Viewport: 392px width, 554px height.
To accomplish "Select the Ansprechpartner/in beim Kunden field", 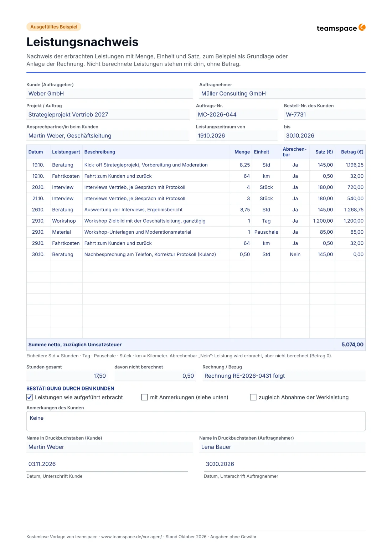I will 108,136.
